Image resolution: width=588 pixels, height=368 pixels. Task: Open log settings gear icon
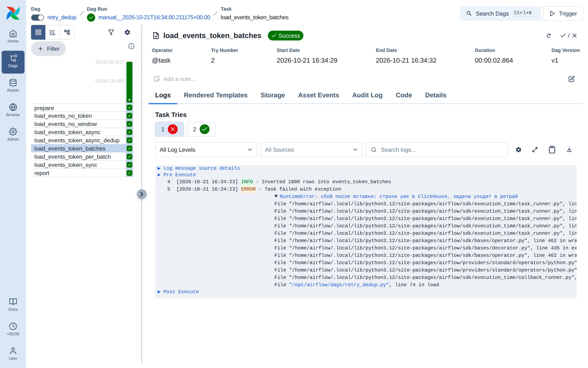[x=518, y=150]
